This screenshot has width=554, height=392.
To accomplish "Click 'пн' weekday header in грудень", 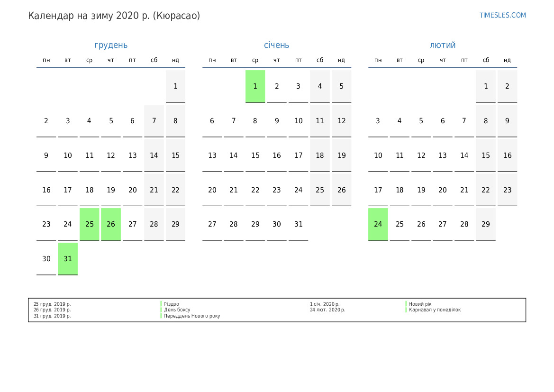I will 46,60.
